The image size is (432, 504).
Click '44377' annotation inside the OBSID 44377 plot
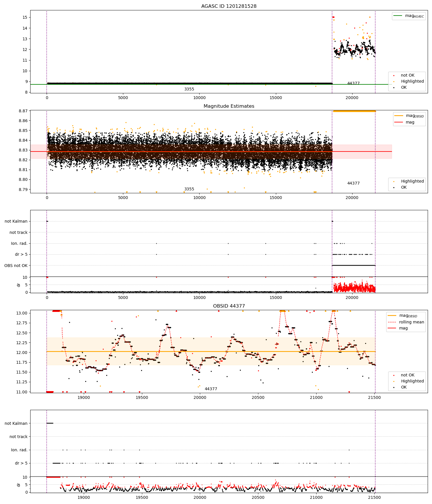tap(211, 389)
